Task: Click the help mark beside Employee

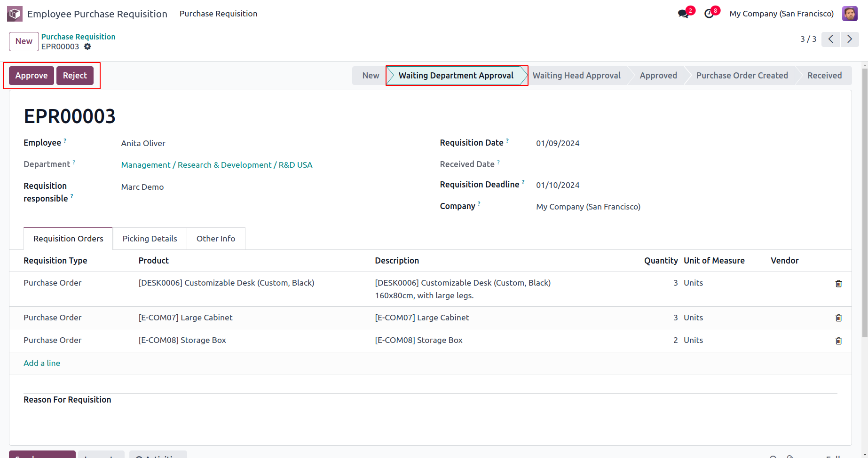Action: click(x=65, y=140)
